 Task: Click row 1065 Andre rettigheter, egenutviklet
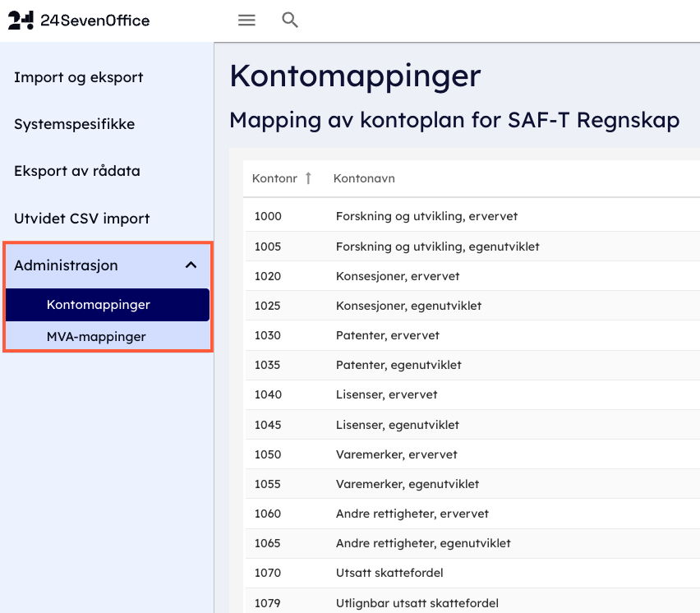(x=423, y=543)
